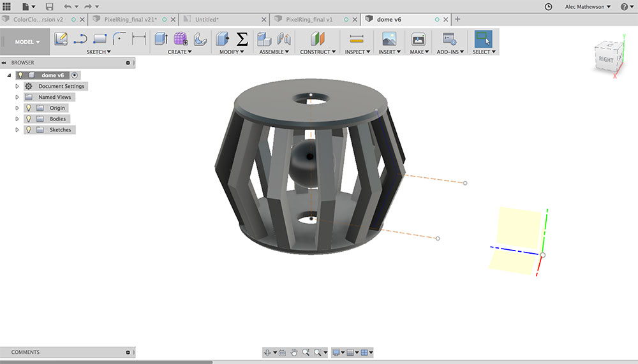The height and width of the screenshot is (364, 638).
Task: Select the Extrude tool
Action: (161, 39)
